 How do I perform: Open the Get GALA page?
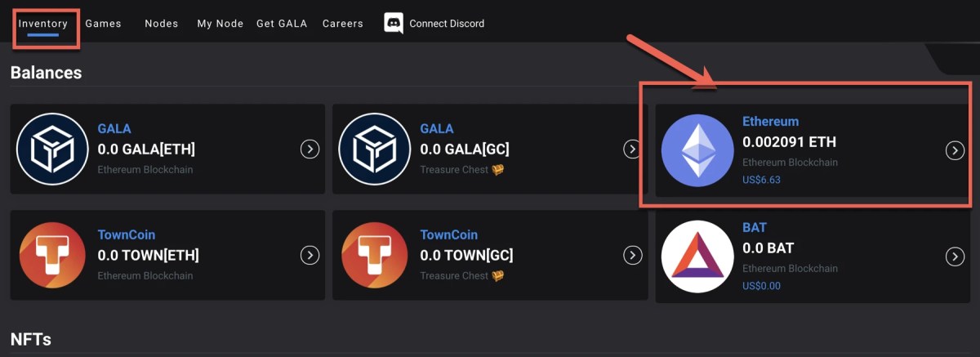(282, 24)
